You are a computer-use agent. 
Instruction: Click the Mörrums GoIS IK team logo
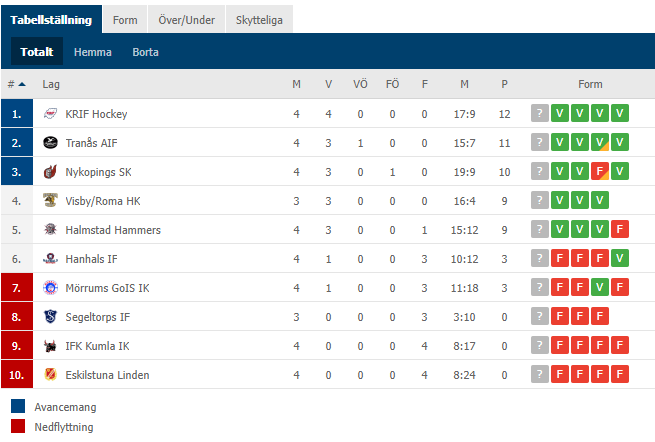pos(51,288)
